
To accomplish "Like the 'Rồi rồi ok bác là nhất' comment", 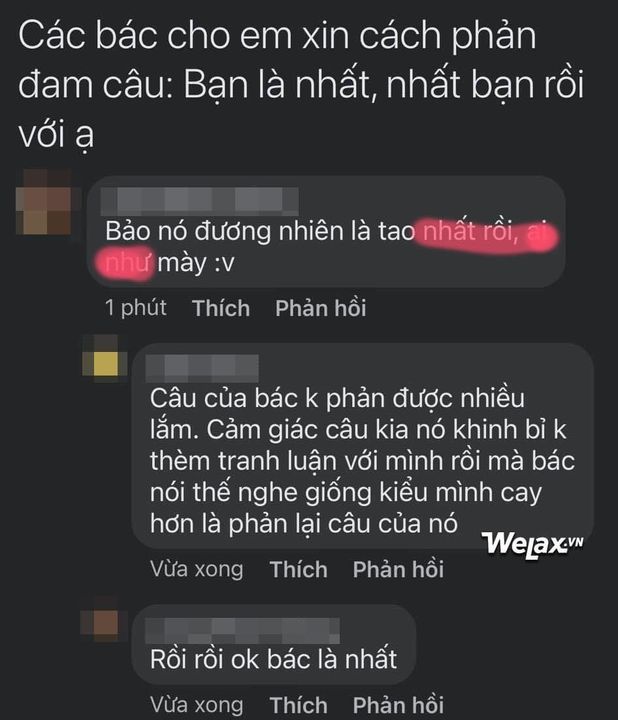I will [x=298, y=705].
